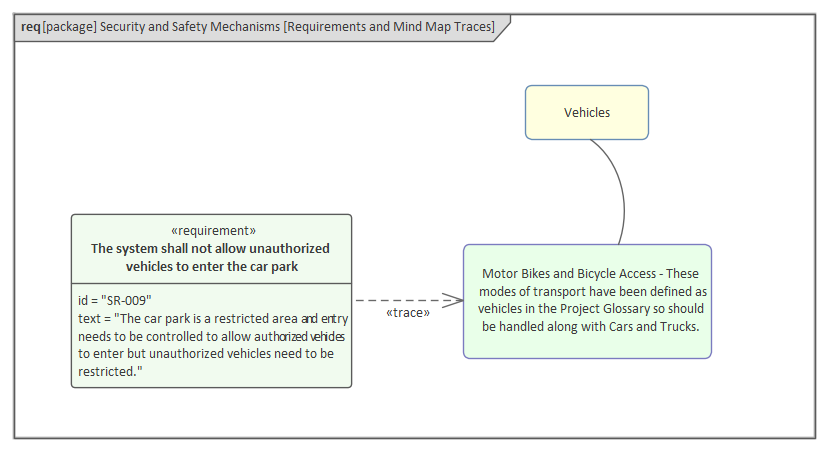This screenshot has width=832, height=453.
Task: Select the unauthorized vehicles requirement title
Action: 211,257
